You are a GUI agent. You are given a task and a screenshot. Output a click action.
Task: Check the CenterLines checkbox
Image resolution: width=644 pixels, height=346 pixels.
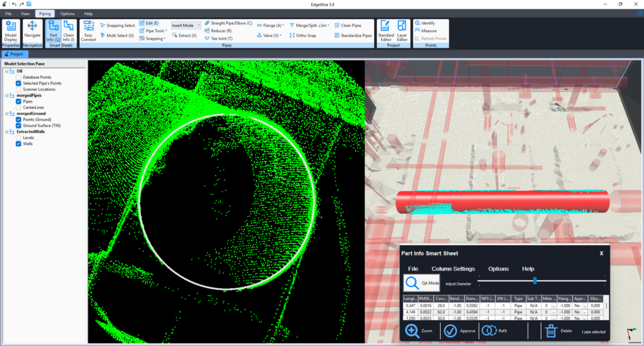click(19, 108)
